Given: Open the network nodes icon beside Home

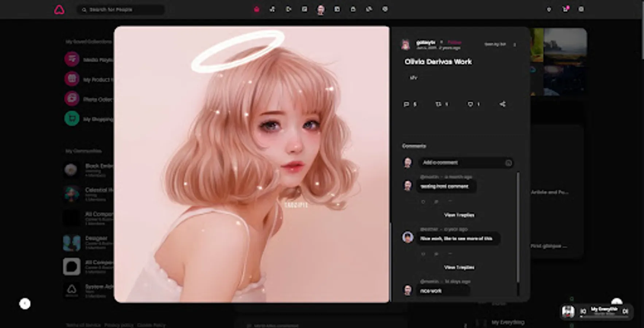Looking at the screenshot, I should 272,9.
